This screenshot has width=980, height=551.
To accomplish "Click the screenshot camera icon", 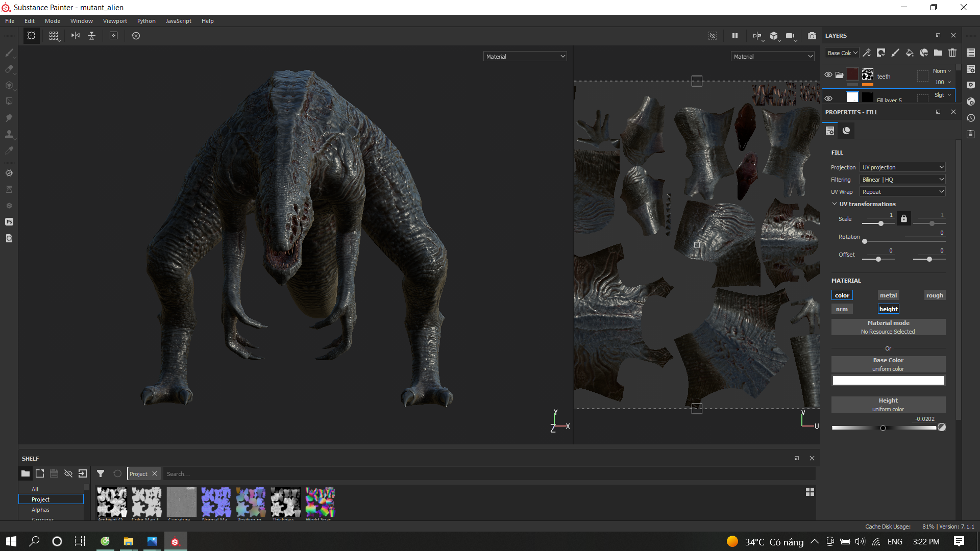I will [x=812, y=36].
